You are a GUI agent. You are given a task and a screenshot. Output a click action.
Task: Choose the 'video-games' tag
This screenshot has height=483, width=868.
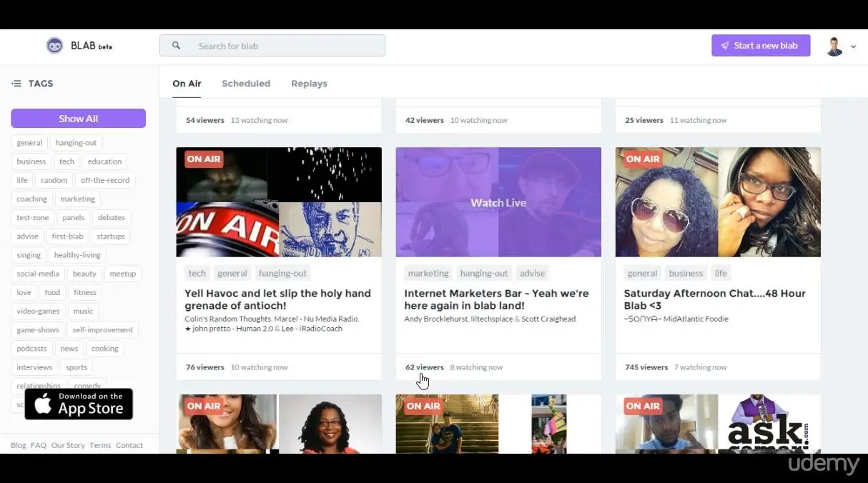[39, 311]
